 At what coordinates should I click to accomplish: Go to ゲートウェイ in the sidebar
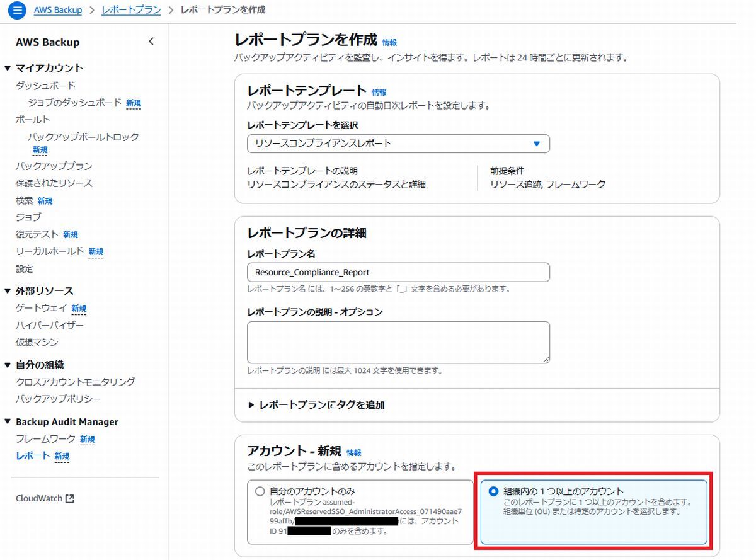(x=42, y=308)
